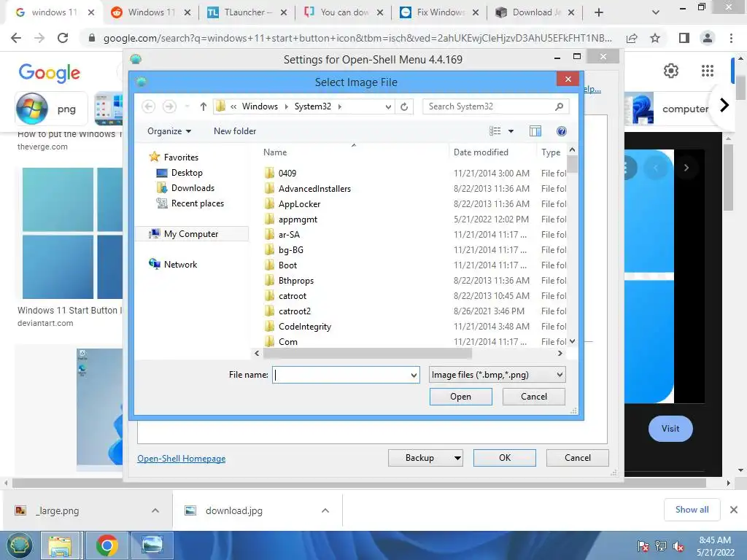Image resolution: width=747 pixels, height=560 pixels.
Task: Open Google settings gear icon
Action: click(x=671, y=71)
